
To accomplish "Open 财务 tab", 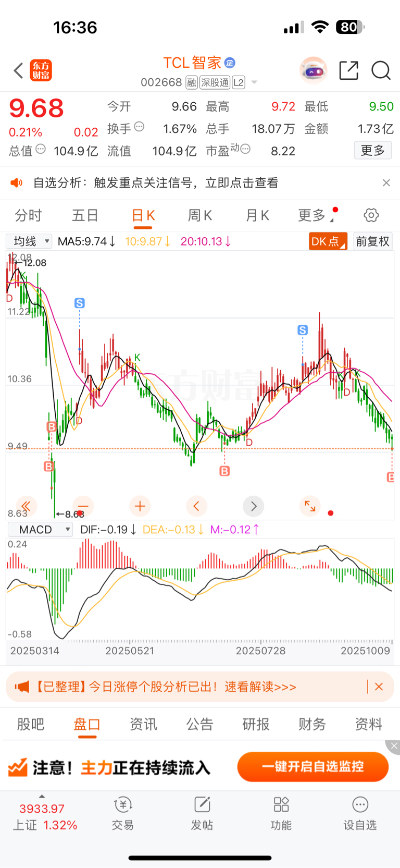I will click(x=312, y=724).
